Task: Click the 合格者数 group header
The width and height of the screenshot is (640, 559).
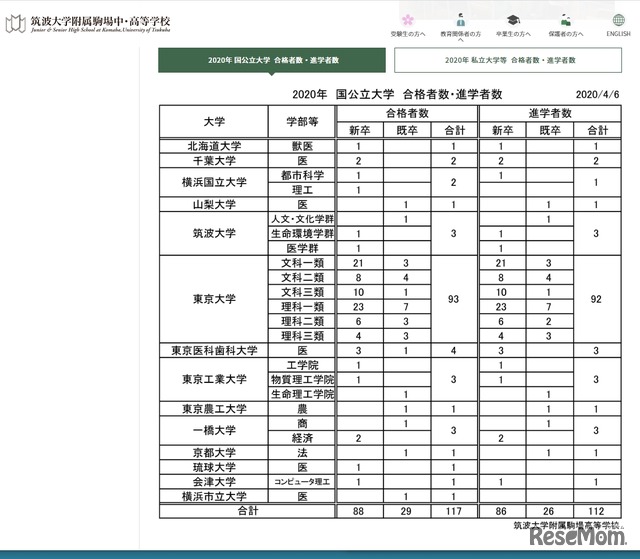Action: [407, 113]
